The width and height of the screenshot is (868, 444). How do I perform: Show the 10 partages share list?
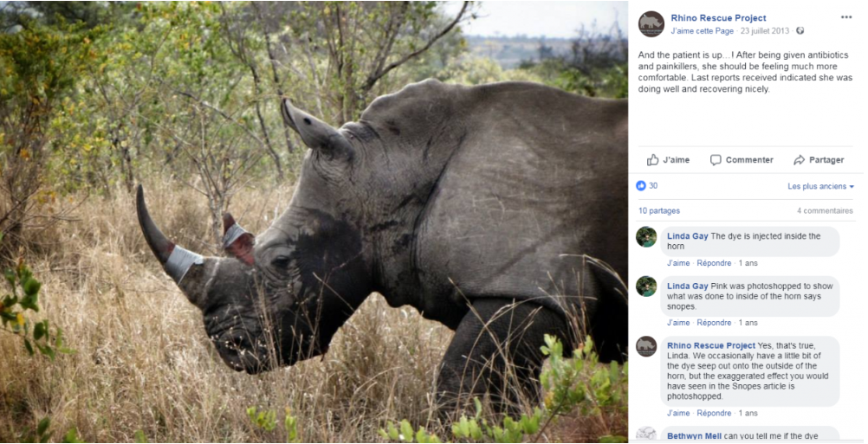659,210
